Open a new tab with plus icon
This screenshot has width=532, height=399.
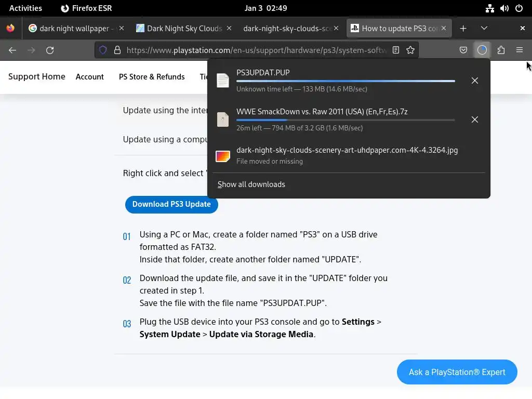463,29
